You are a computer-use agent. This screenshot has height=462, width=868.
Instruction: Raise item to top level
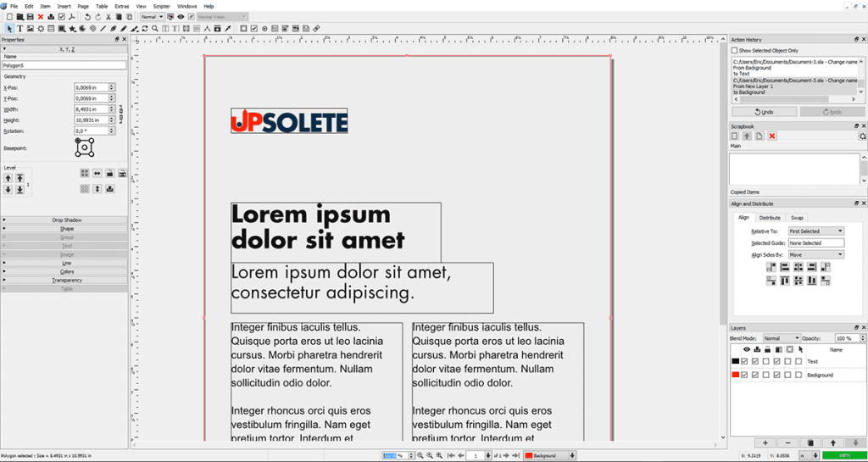19,178
